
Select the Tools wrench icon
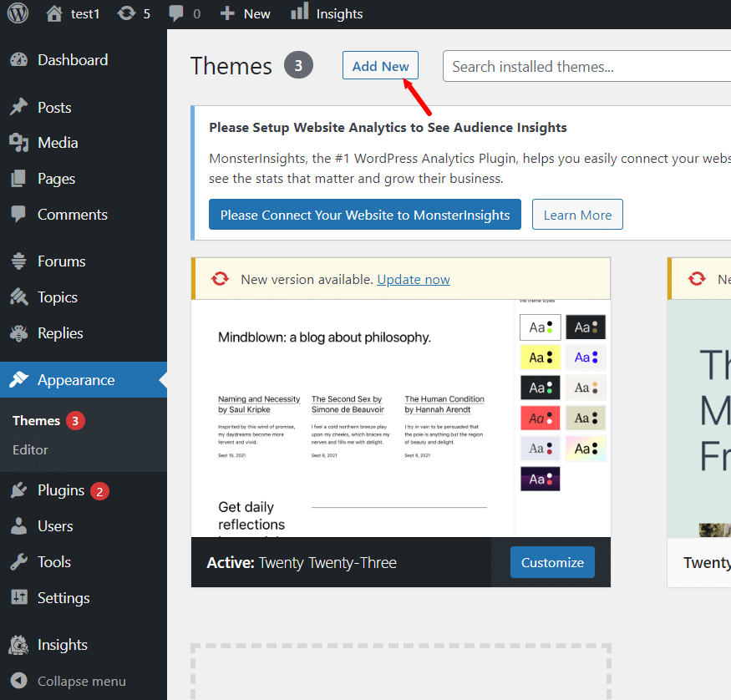click(18, 561)
